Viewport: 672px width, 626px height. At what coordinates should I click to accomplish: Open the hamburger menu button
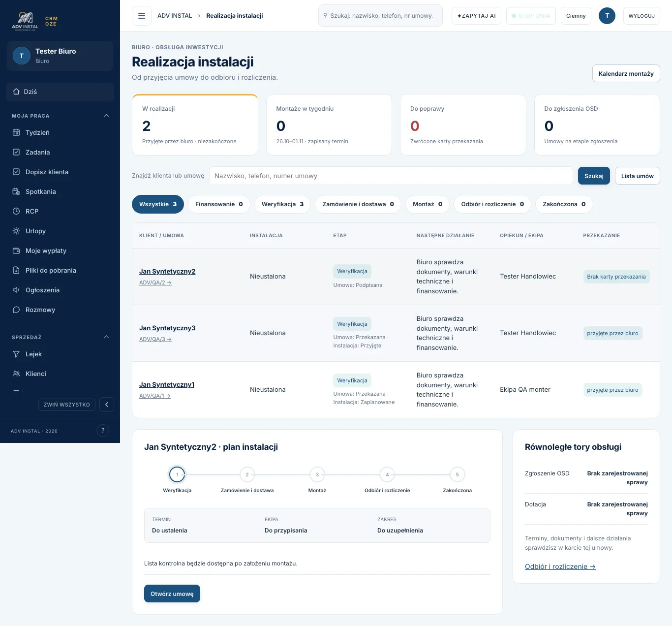tap(142, 16)
